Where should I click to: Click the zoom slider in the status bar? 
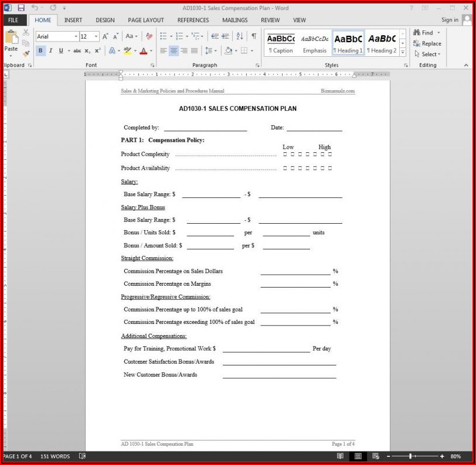(x=411, y=456)
